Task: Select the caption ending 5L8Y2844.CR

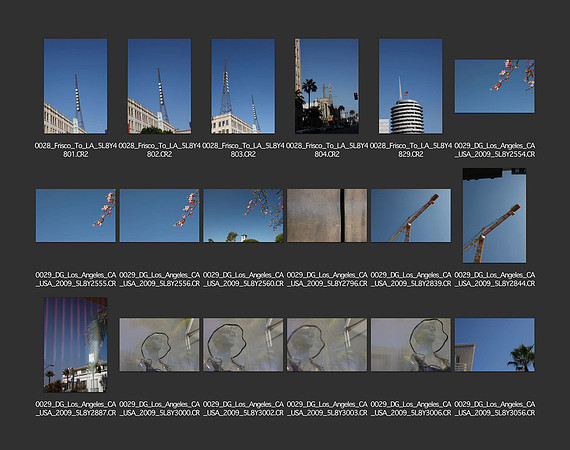Action: pyautogui.click(x=495, y=279)
